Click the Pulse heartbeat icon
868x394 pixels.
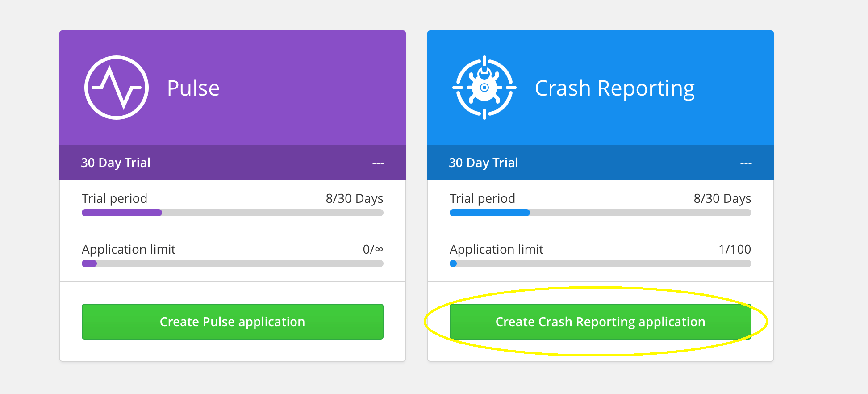coord(117,88)
